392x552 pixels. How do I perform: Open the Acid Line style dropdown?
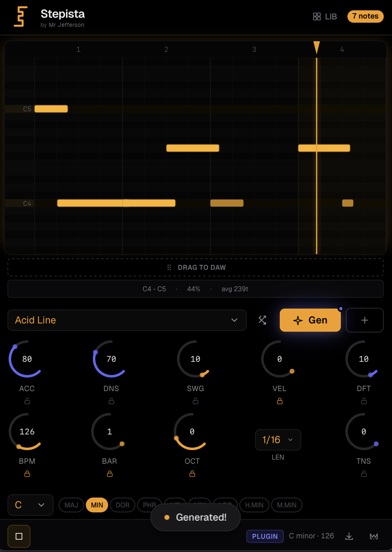point(127,320)
